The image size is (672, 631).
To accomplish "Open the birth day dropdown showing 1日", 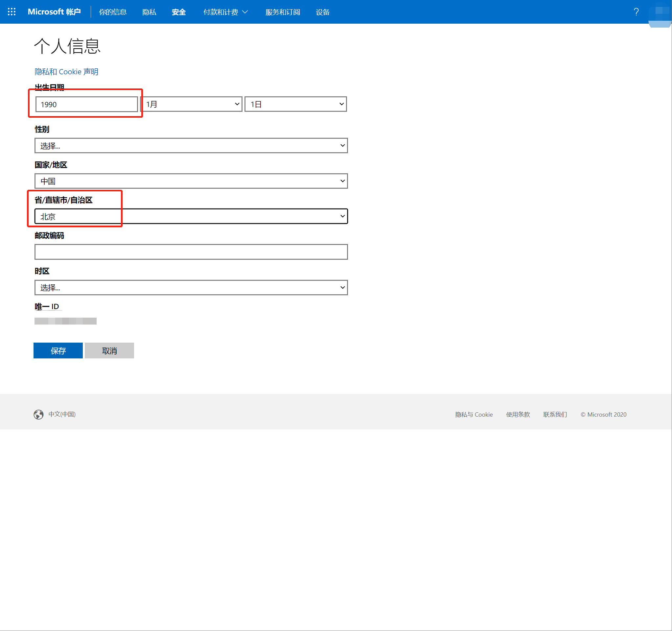I will (x=295, y=104).
